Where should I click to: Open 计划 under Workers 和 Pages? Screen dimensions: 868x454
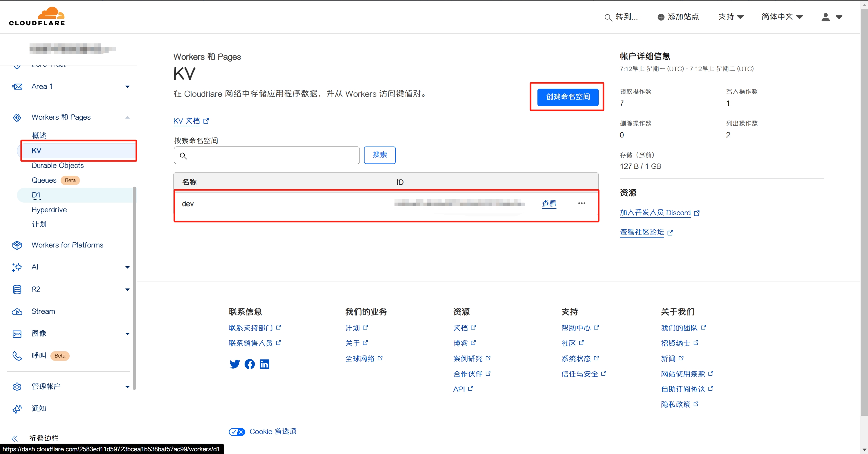pyautogui.click(x=39, y=224)
